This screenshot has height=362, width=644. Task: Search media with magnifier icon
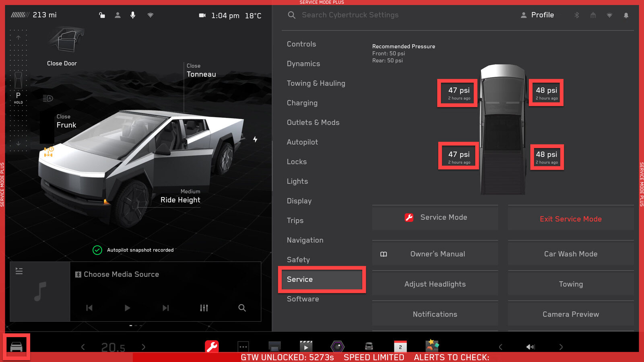click(242, 308)
